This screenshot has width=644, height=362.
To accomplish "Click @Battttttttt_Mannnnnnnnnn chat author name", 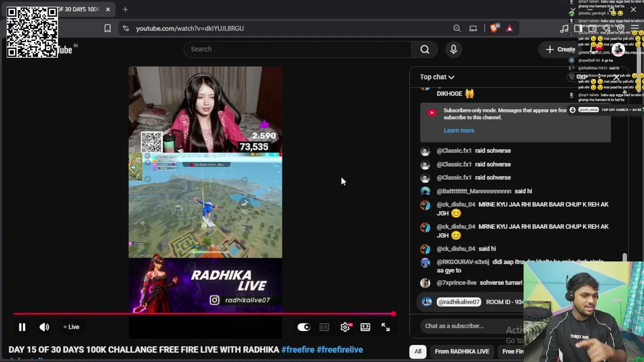I will tap(474, 191).
